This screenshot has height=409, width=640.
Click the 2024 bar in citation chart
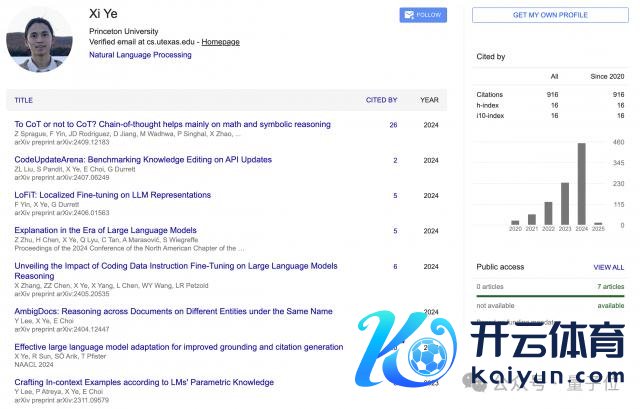tap(581, 184)
